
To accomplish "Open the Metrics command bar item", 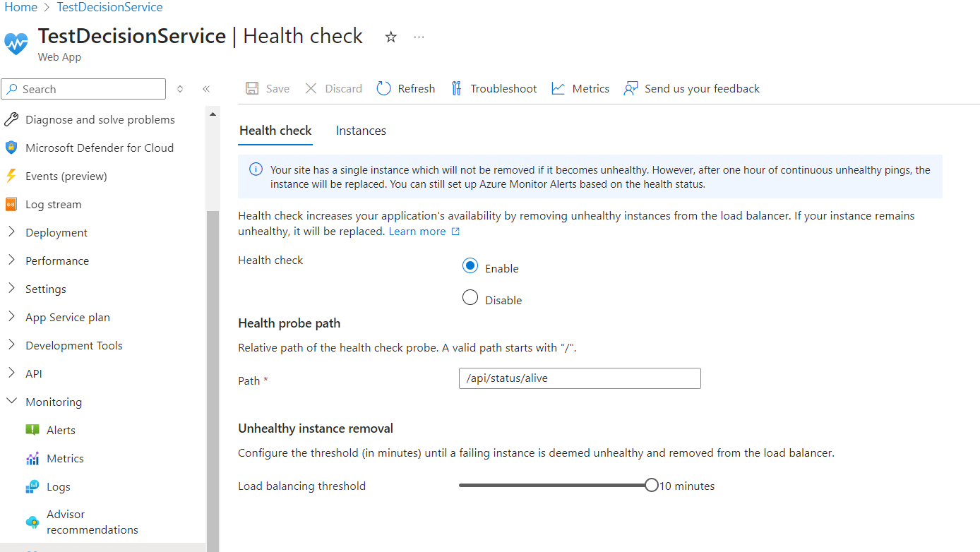I will click(x=580, y=88).
